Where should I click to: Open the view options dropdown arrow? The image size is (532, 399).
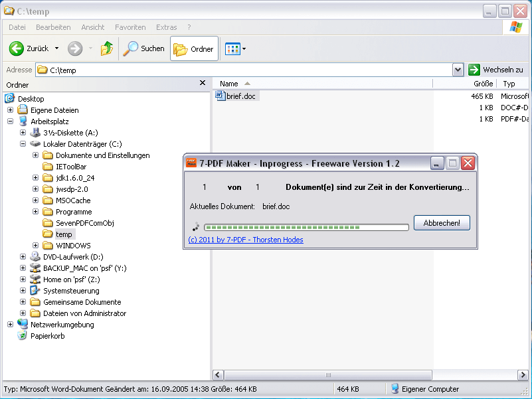coord(244,49)
